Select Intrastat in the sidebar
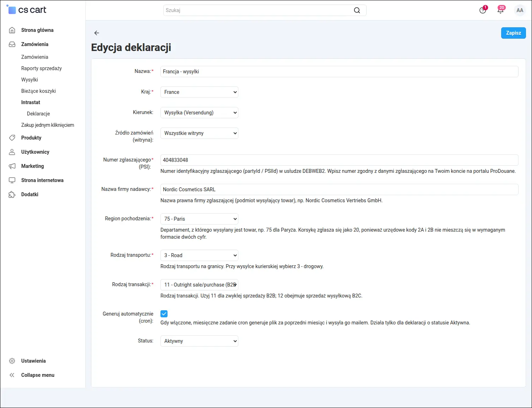 pos(31,102)
